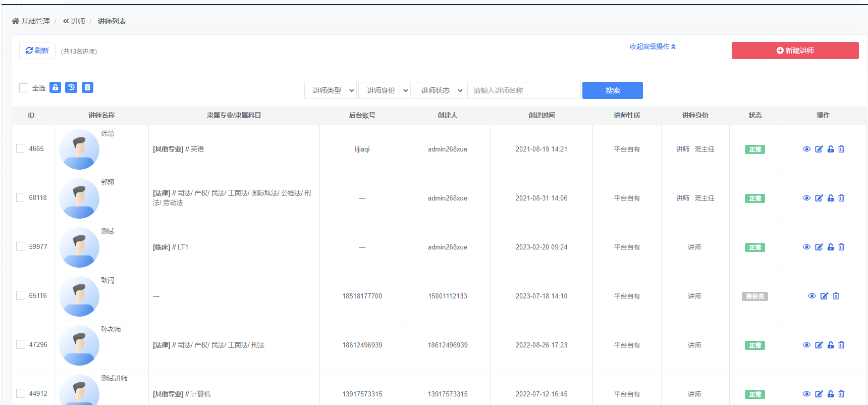Click the bulk unlock icon beside 全选
This screenshot has width=868, height=405.
(x=56, y=87)
